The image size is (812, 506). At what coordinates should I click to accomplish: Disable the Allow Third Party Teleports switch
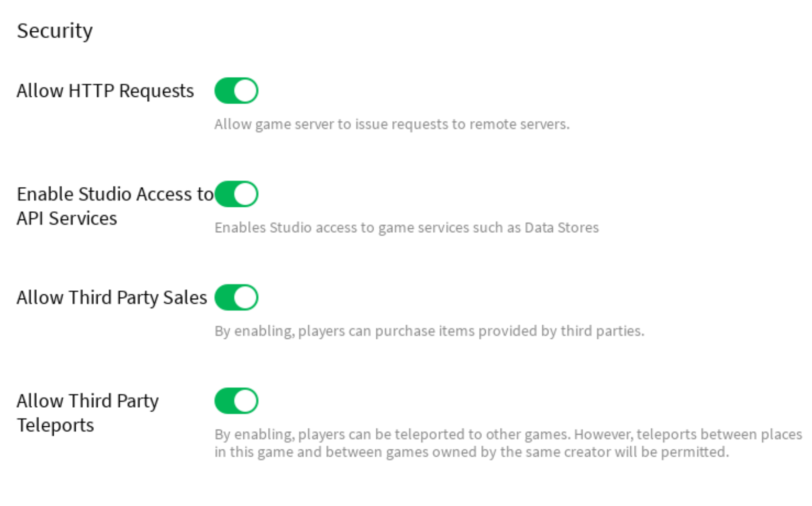pyautogui.click(x=236, y=401)
